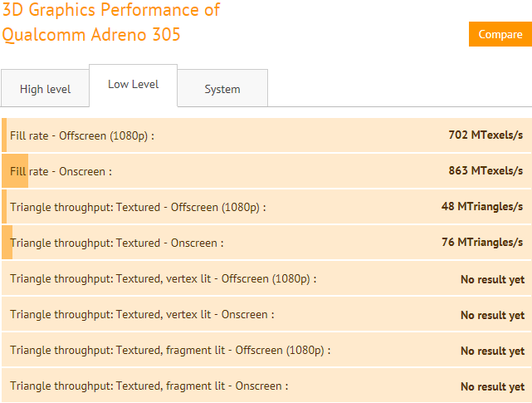Click the Fill rate Offscreen (1080p) row

[266, 135]
